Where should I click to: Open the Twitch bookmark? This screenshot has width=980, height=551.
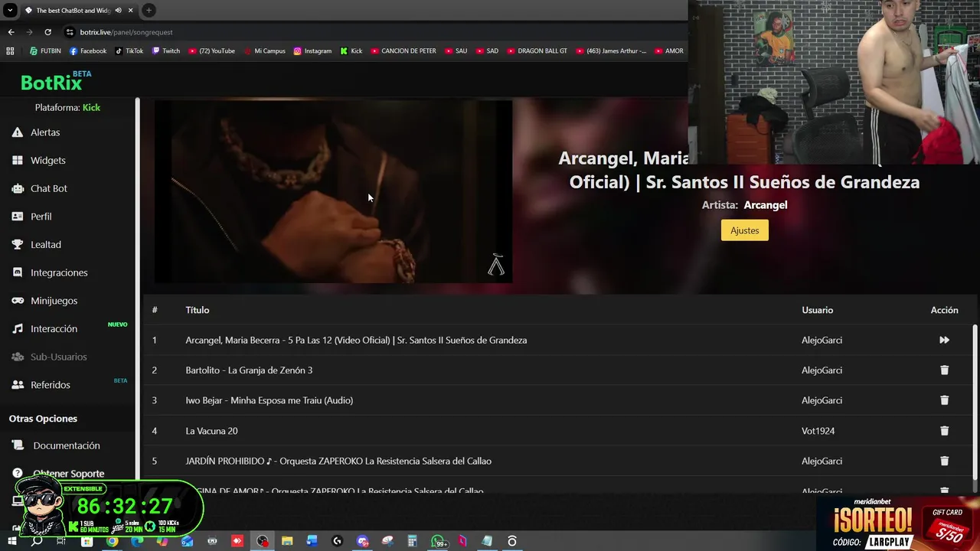click(165, 51)
